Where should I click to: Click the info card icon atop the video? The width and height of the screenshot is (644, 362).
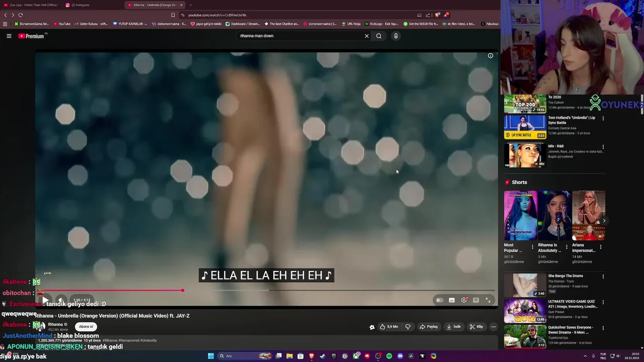pos(491,56)
